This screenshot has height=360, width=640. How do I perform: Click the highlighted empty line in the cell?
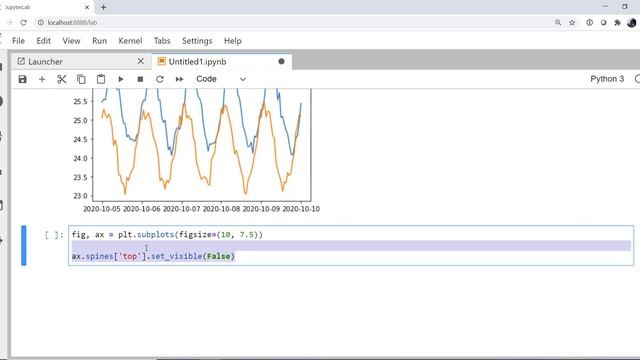[351, 245]
